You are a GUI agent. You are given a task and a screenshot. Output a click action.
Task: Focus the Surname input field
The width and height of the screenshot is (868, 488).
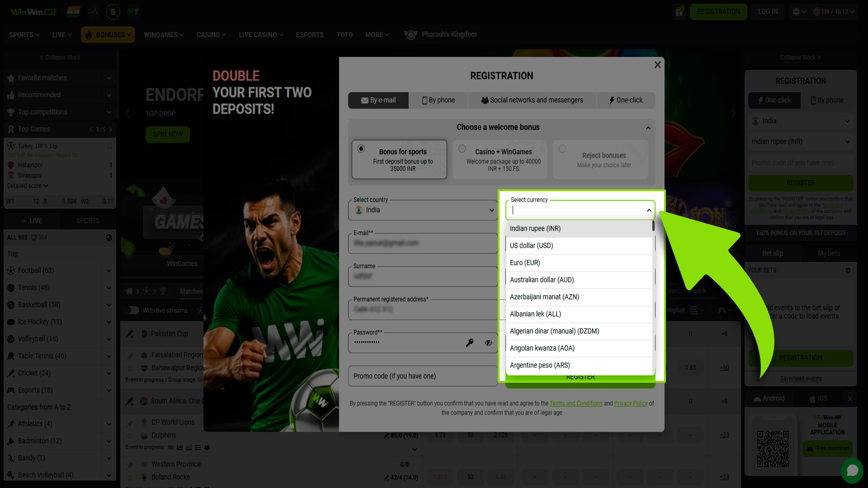[x=423, y=276]
